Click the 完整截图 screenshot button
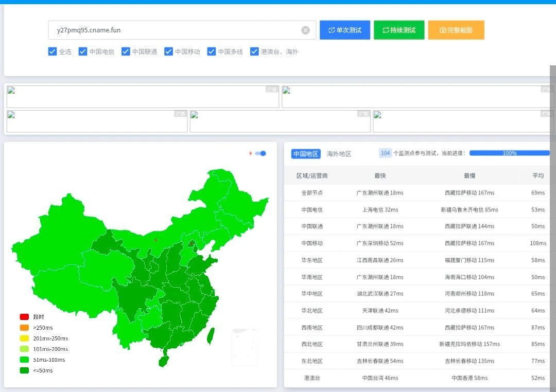The height and width of the screenshot is (392, 556). 456,30
